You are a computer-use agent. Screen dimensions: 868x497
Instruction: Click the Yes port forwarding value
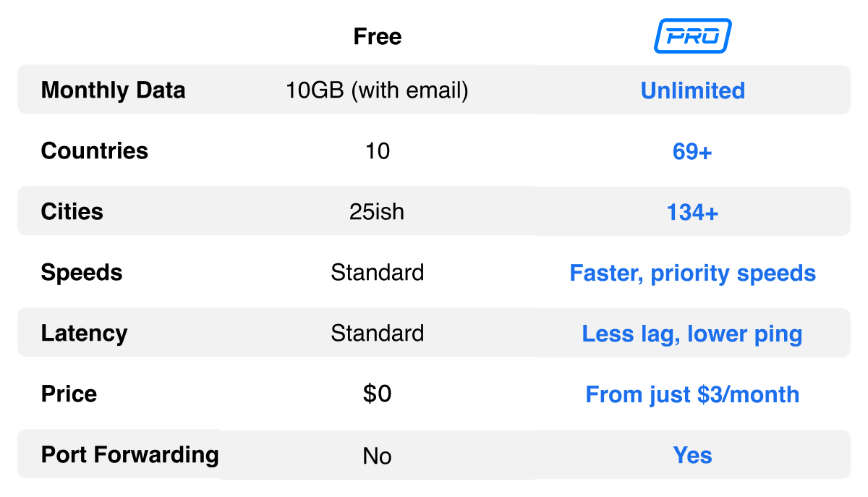[693, 455]
